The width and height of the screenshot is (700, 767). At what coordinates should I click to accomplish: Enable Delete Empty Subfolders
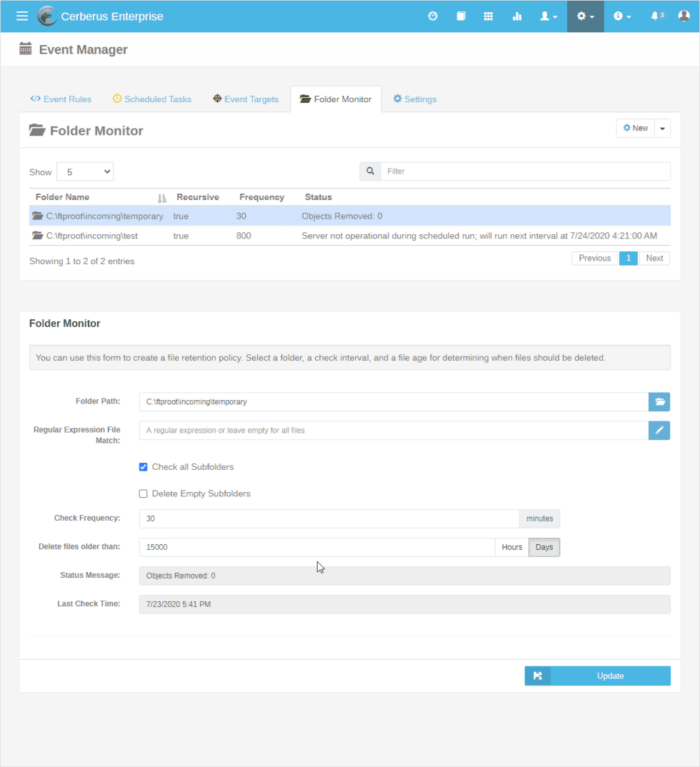tap(143, 493)
